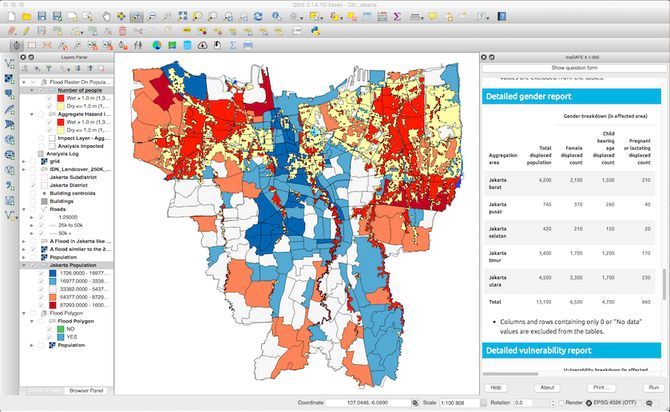The image size is (670, 412).
Task: Toggle the Render checkbox in status bar
Action: [x=563, y=402]
